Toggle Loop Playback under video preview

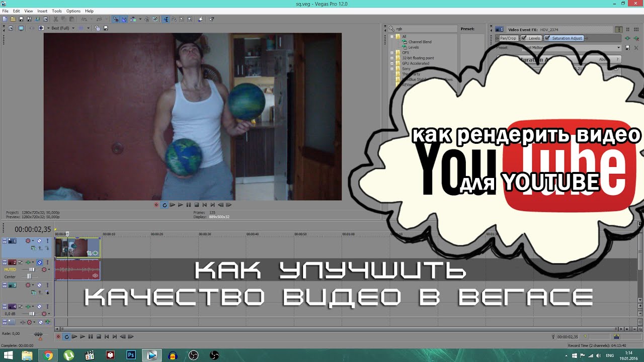(x=164, y=205)
